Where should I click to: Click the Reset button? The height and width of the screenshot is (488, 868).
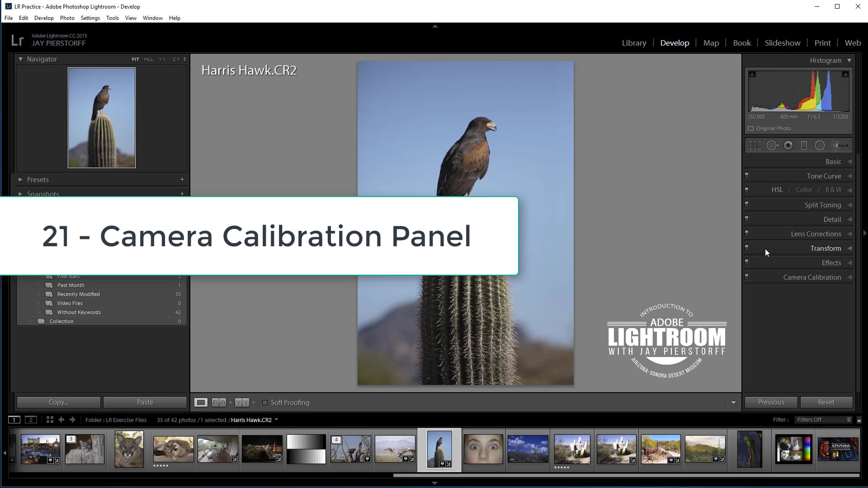[826, 402]
